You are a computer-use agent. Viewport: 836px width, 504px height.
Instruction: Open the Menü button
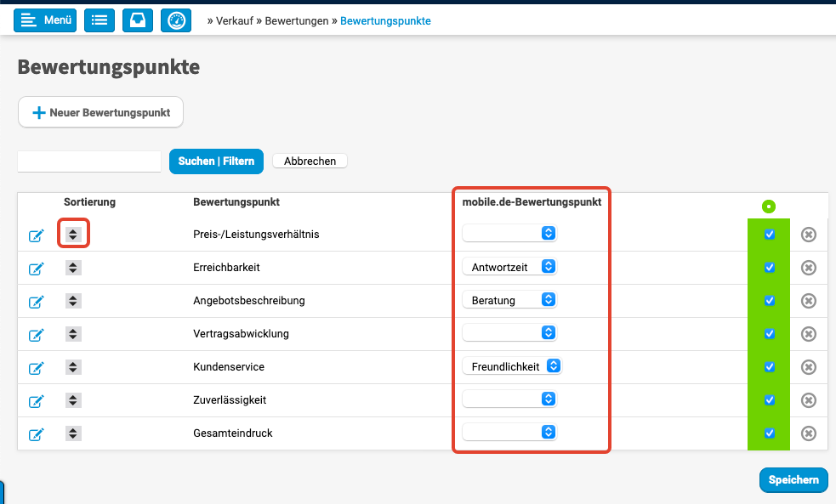pyautogui.click(x=45, y=20)
